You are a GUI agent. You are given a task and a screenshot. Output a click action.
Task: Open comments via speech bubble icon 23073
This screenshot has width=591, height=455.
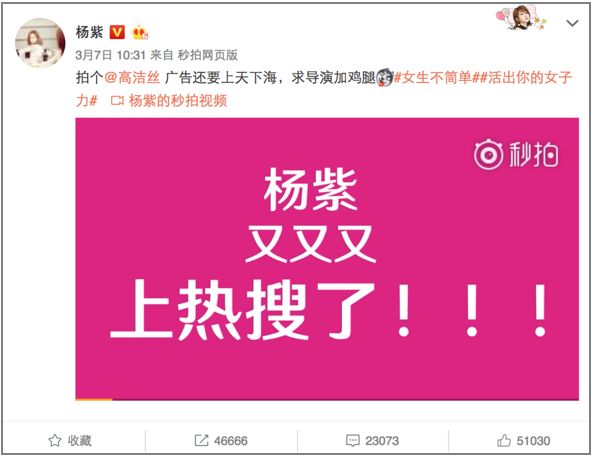(352, 440)
